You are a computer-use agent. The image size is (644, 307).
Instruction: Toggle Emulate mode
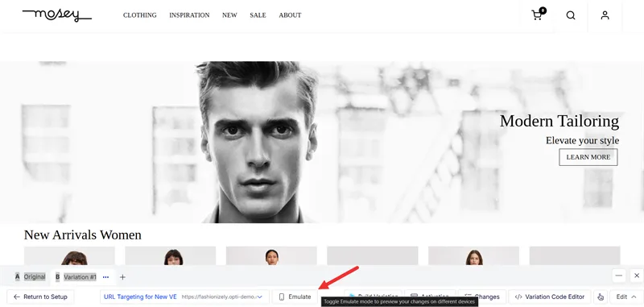coord(295,297)
